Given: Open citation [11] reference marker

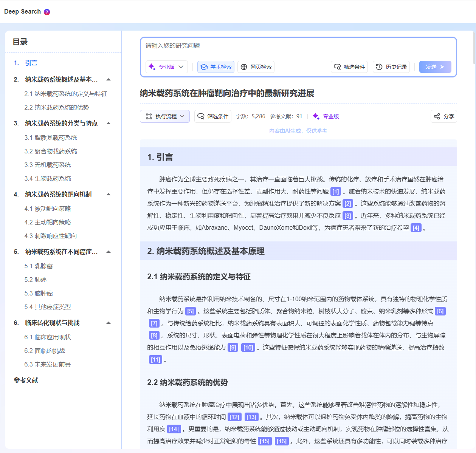Looking at the screenshot, I should coord(156,360).
